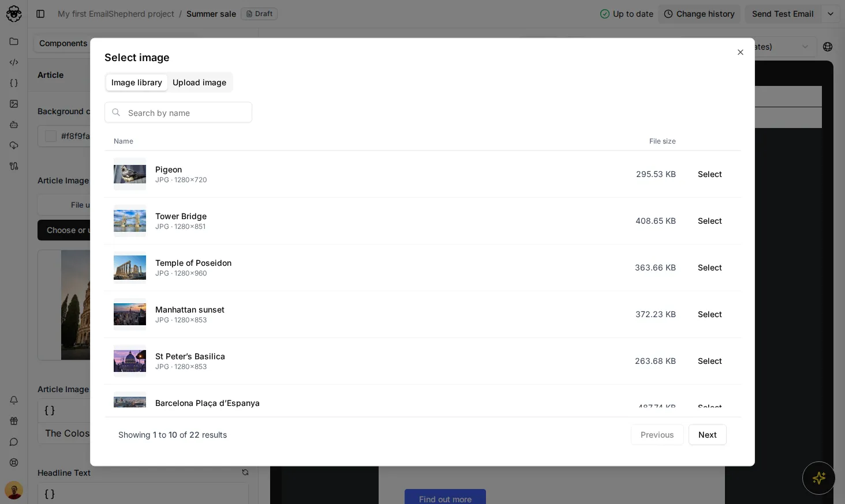Click the Background color swatch #f8f9fa
Viewport: 845px width, 504px height.
(51, 136)
